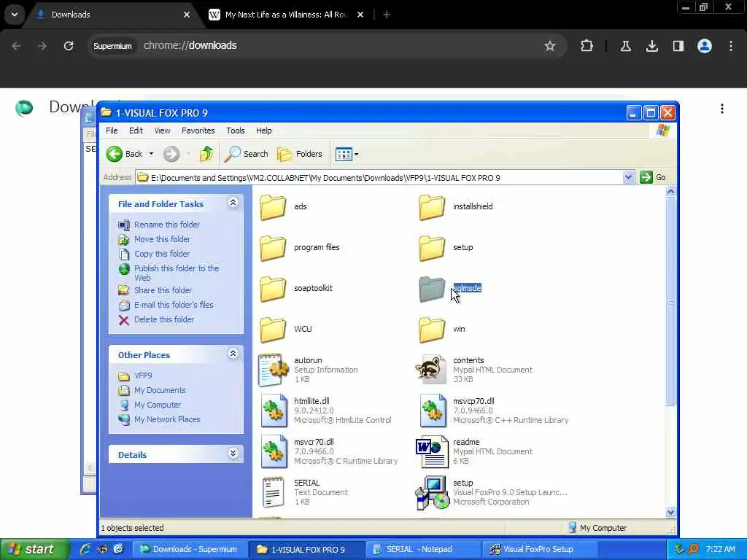Screen dimensions: 747x560
Task: Open browser three-dot main menu
Action: pyautogui.click(x=731, y=46)
